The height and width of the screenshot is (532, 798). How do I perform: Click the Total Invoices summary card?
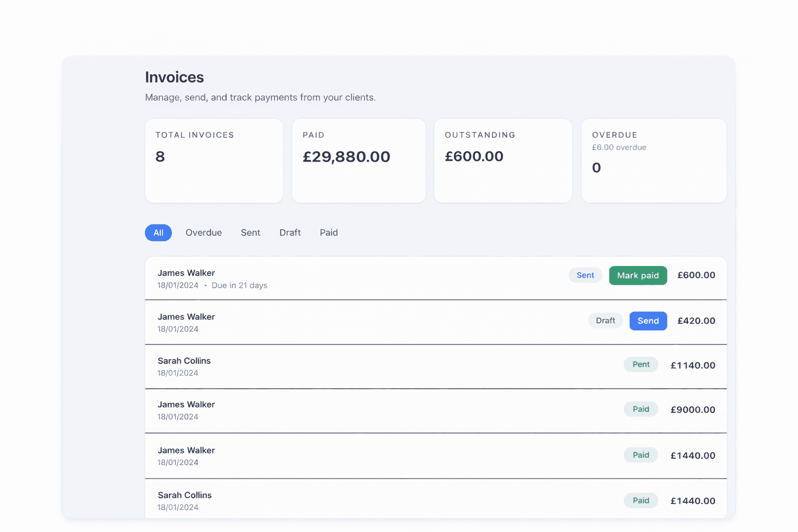(x=214, y=160)
